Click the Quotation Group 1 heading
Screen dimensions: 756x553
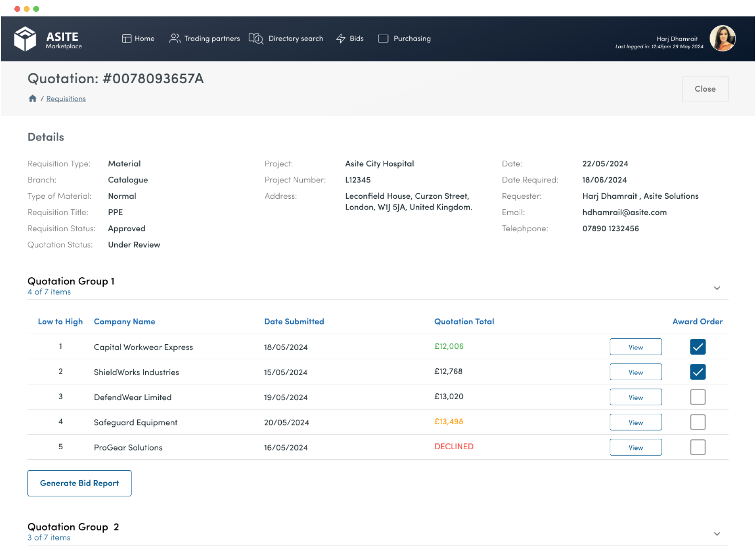(71, 281)
